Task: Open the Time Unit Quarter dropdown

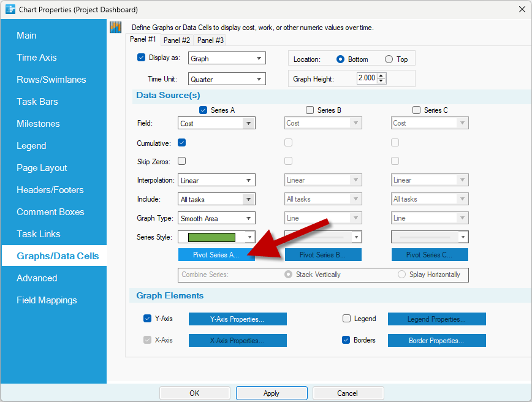Action: click(x=227, y=79)
